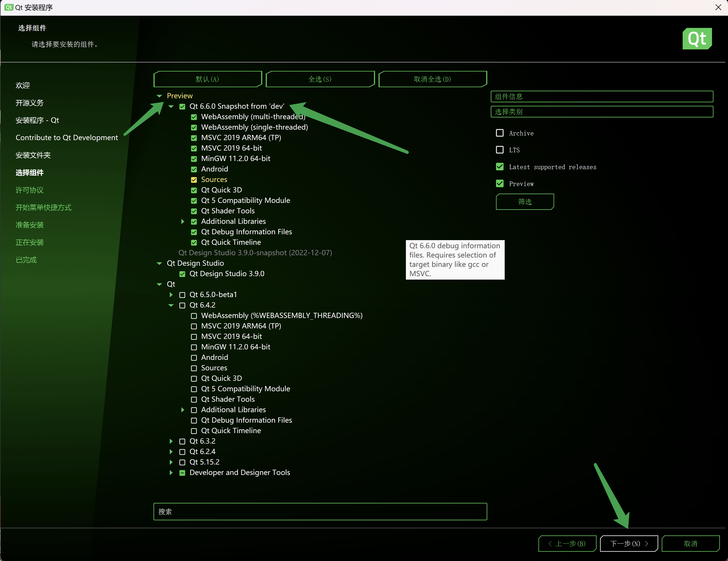Image resolution: width=728 pixels, height=561 pixels.
Task: Click the 筛选 filter button
Action: [525, 202]
